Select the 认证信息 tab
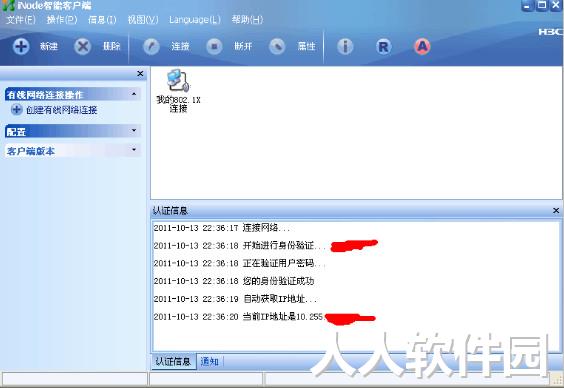 coord(173,361)
